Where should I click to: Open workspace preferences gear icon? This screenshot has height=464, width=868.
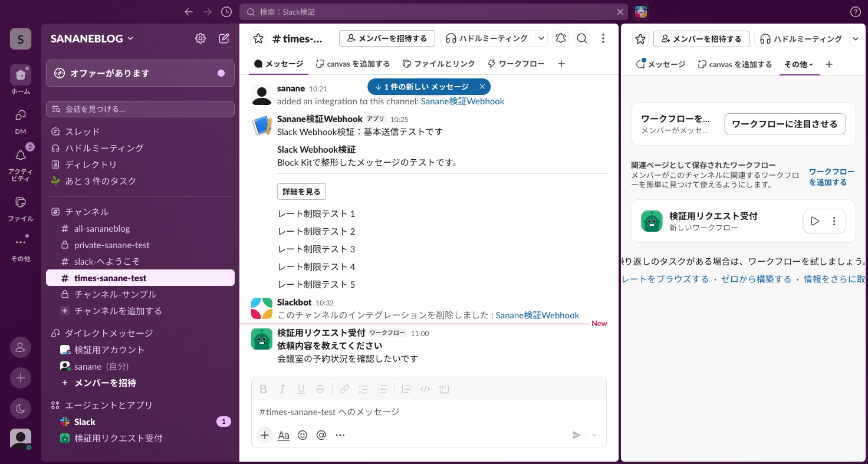tap(200, 38)
